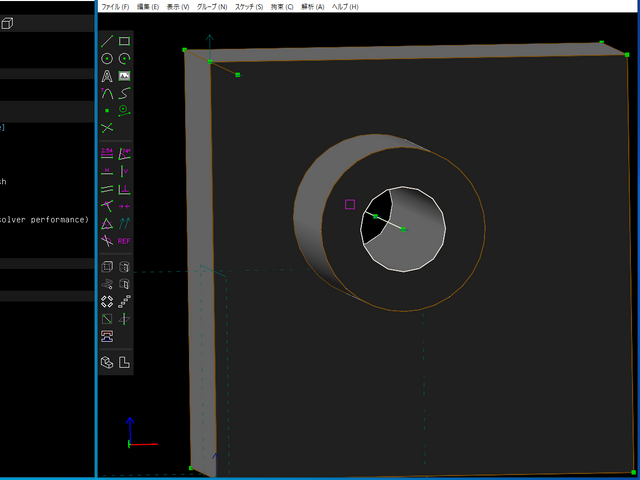Apply the angle constraint tool
The image size is (640, 480).
[124, 153]
